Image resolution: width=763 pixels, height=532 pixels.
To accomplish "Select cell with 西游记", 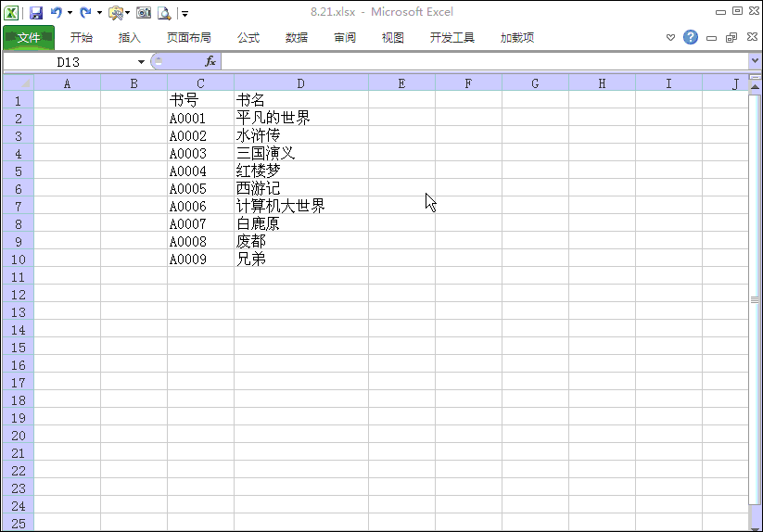I will pos(301,189).
